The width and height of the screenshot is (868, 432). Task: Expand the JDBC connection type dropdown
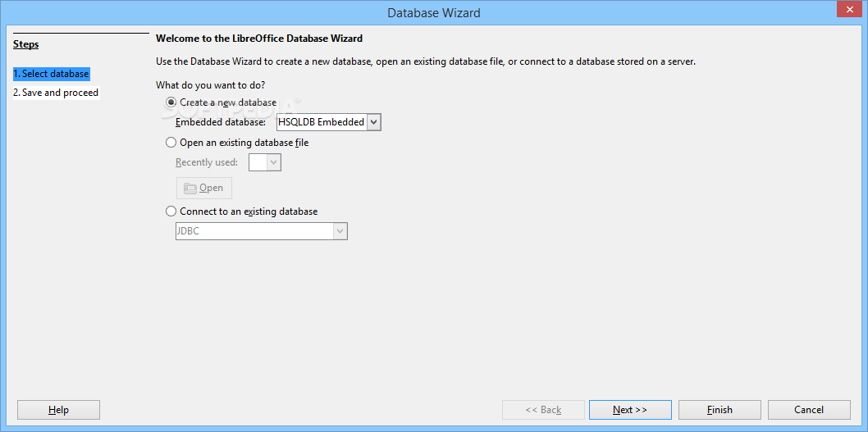[340, 231]
